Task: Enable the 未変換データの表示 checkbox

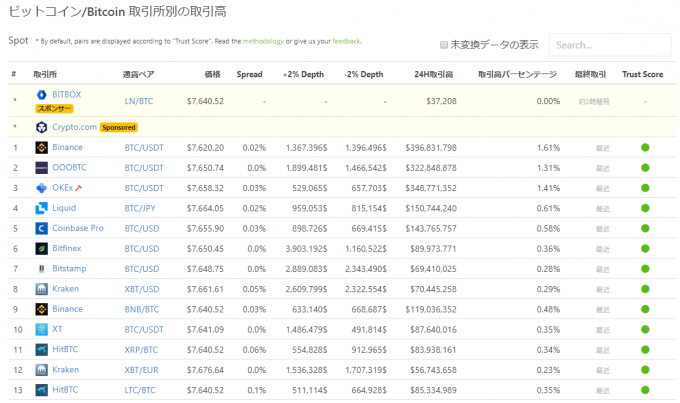Action: tap(444, 45)
